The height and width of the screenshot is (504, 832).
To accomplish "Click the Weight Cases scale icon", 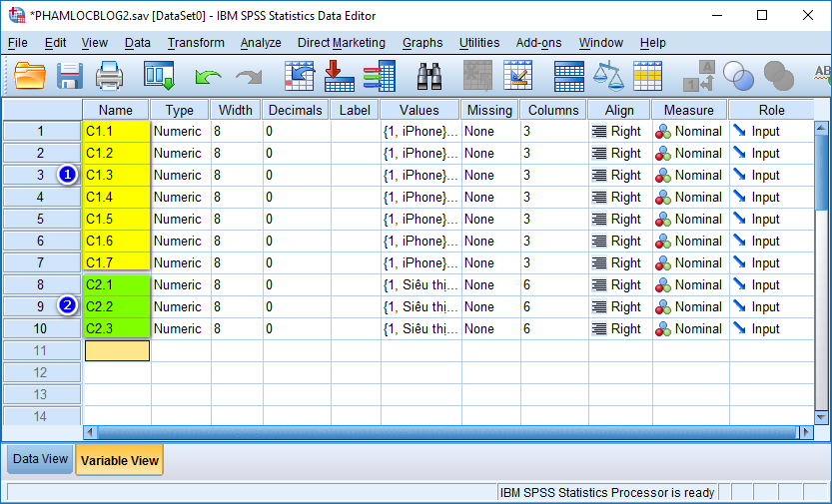I will (x=608, y=76).
